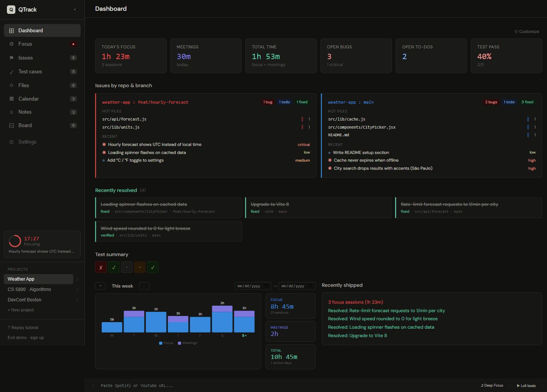The width and height of the screenshot is (547, 392).
Task: Click todo icon beside 'Add °C / °F toggle'
Action: [104, 160]
